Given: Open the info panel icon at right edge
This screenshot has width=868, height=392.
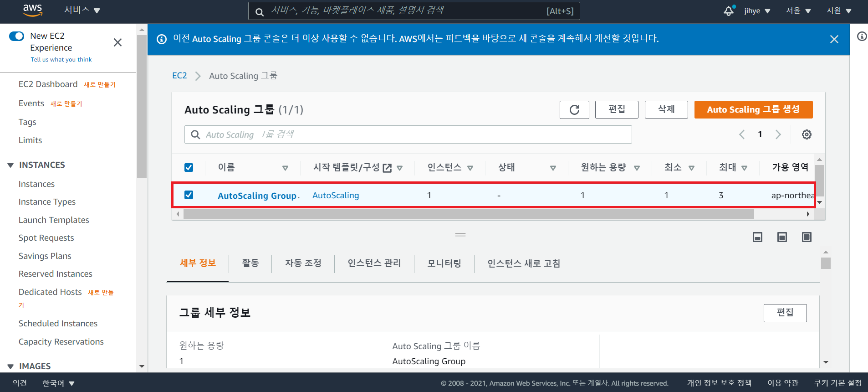Looking at the screenshot, I should [x=862, y=36].
